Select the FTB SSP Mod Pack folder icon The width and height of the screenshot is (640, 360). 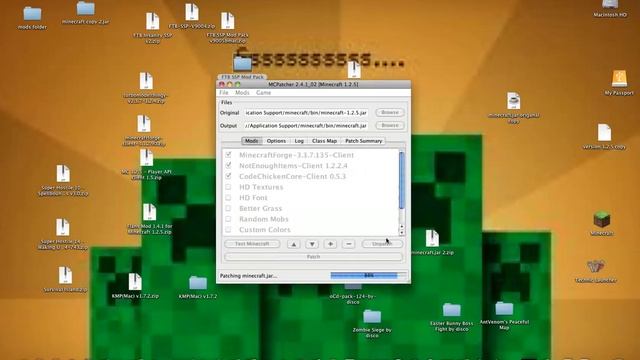click(x=242, y=64)
